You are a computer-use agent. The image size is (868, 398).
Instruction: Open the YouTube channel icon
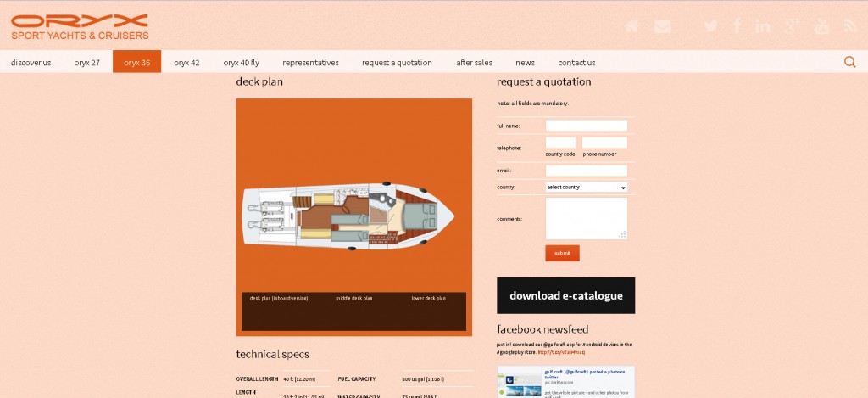821,26
